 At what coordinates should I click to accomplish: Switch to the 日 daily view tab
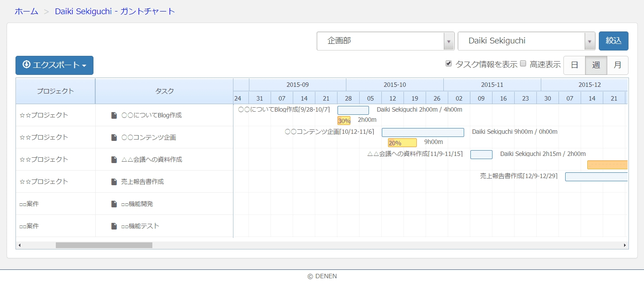tap(574, 65)
